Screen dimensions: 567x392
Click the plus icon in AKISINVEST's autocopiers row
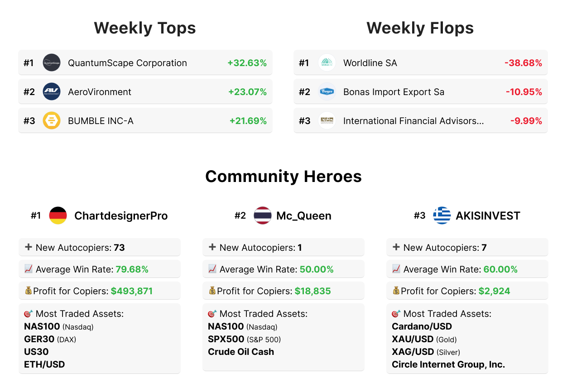[396, 247]
